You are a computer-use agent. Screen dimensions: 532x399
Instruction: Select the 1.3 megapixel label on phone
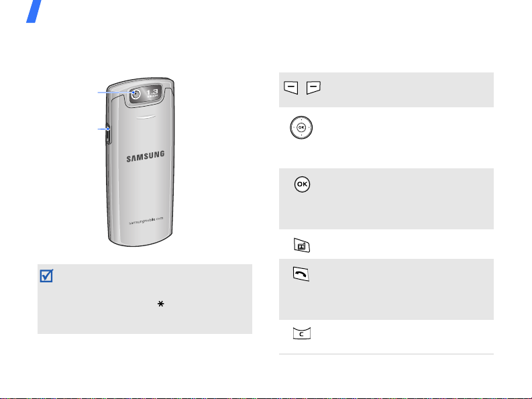pos(152,93)
